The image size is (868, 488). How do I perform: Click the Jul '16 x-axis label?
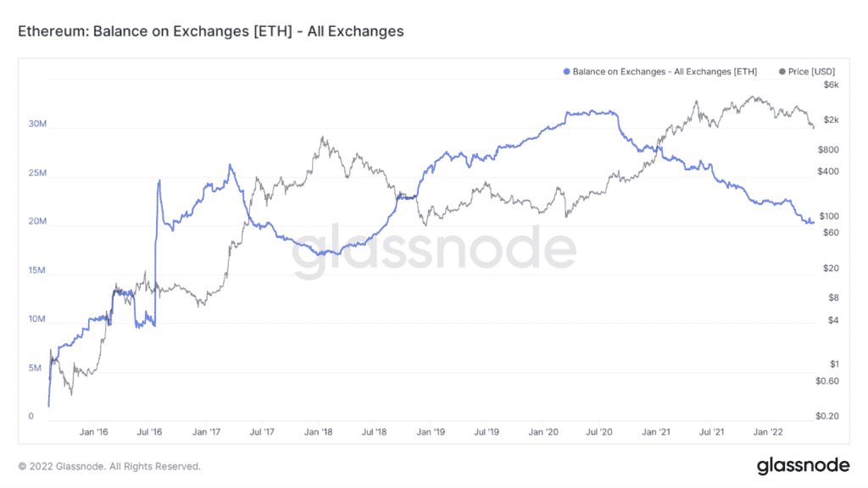pyautogui.click(x=149, y=431)
